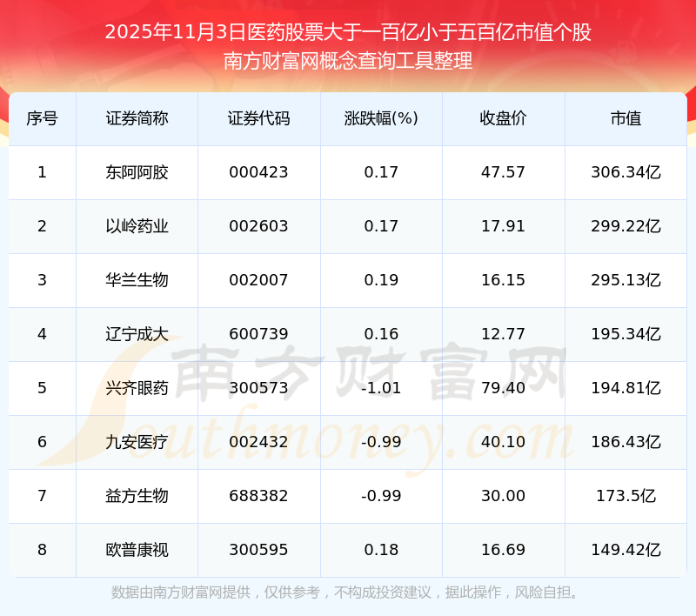Click market value 306.34亿
The image size is (696, 616).
pyautogui.click(x=626, y=172)
